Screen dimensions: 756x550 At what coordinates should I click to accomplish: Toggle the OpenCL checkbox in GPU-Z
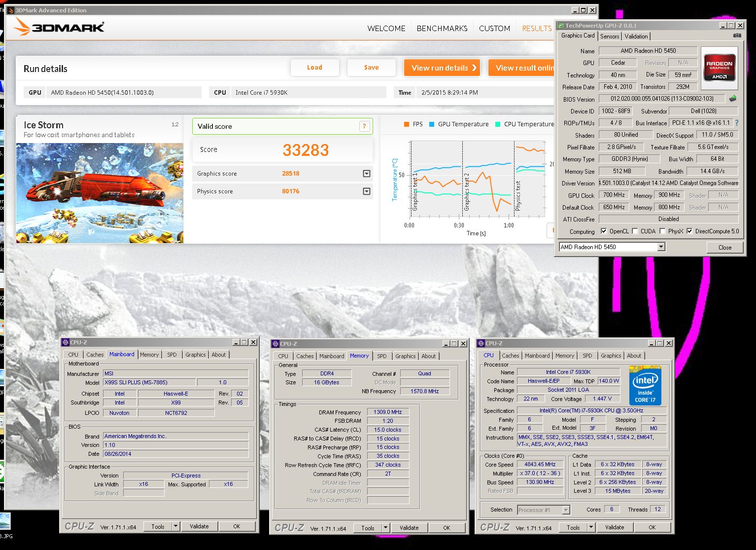pos(604,231)
